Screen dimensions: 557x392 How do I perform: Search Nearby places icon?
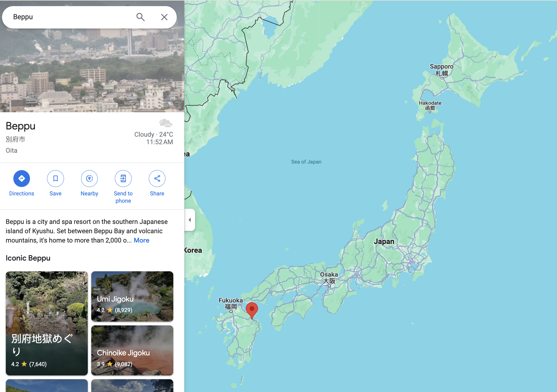[x=89, y=179]
